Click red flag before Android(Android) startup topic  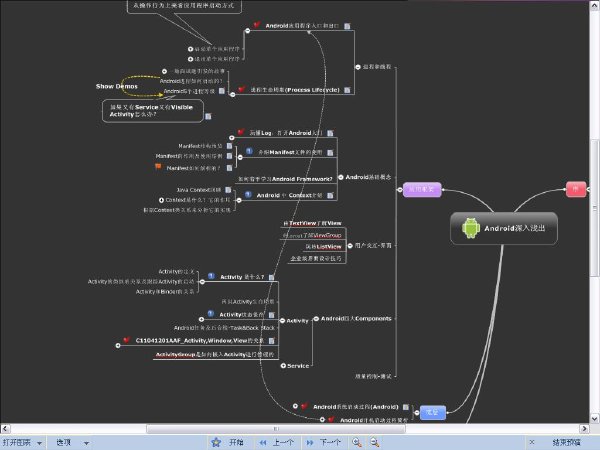click(305, 406)
